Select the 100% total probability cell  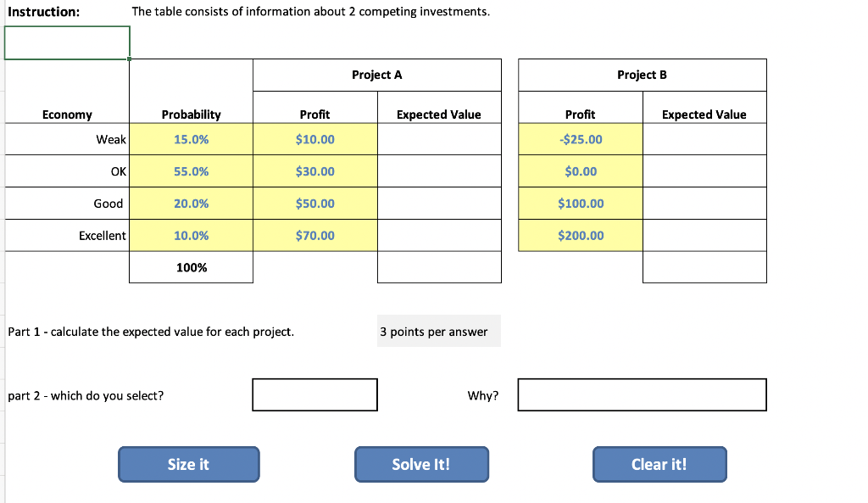[191, 267]
